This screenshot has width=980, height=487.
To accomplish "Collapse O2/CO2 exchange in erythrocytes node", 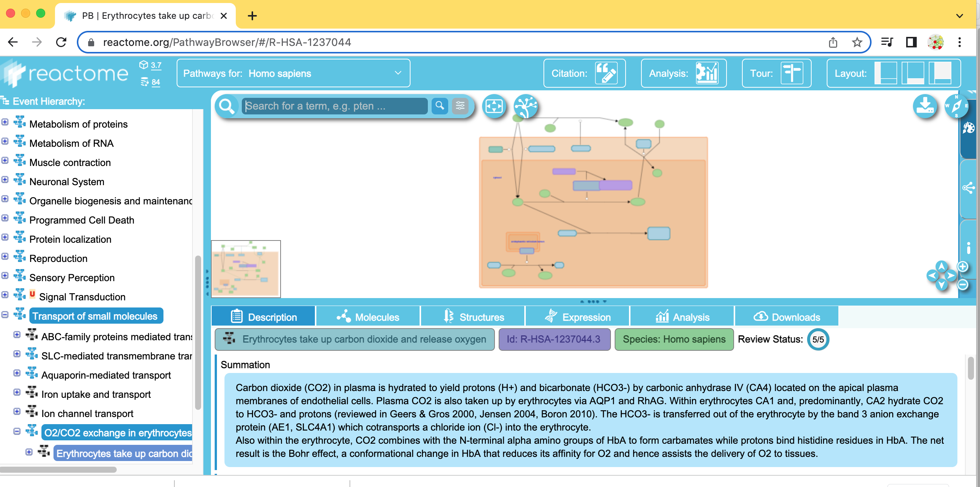I will tap(17, 431).
